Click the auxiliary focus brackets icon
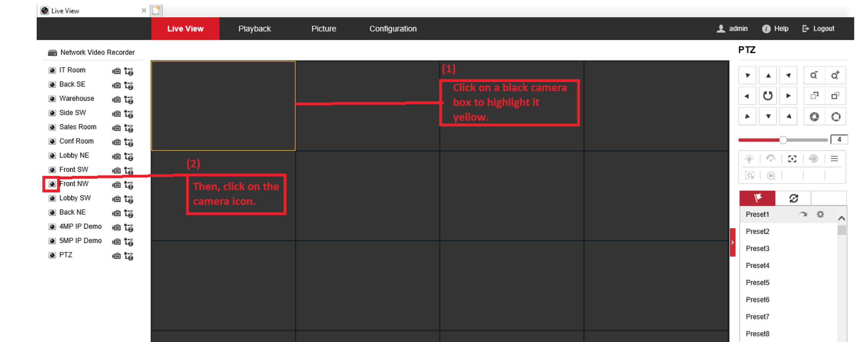The width and height of the screenshot is (868, 342). tap(792, 159)
